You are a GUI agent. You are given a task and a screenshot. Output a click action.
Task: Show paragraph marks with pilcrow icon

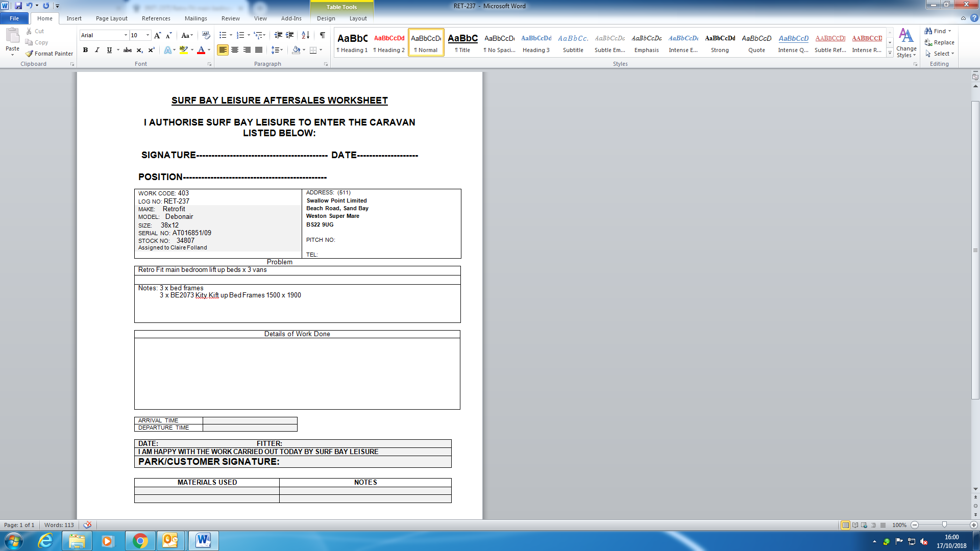(323, 35)
